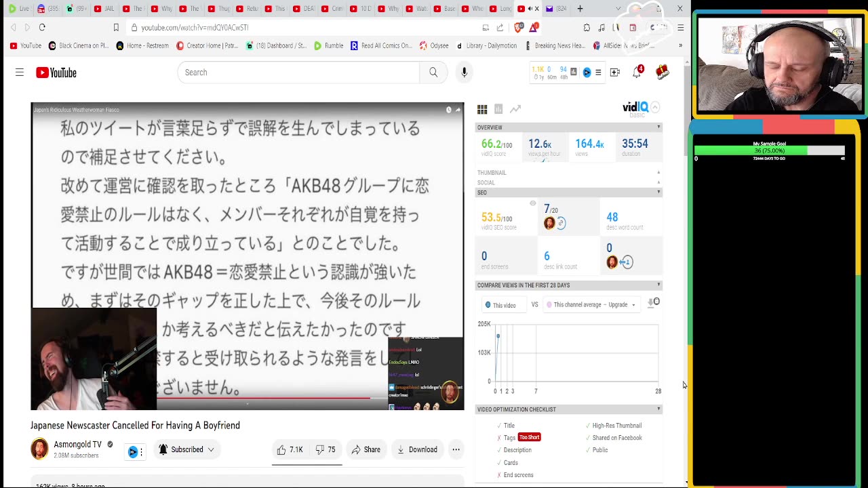868x488 pixels.
Task: Click the "Too Short" tags warning
Action: 529,437
